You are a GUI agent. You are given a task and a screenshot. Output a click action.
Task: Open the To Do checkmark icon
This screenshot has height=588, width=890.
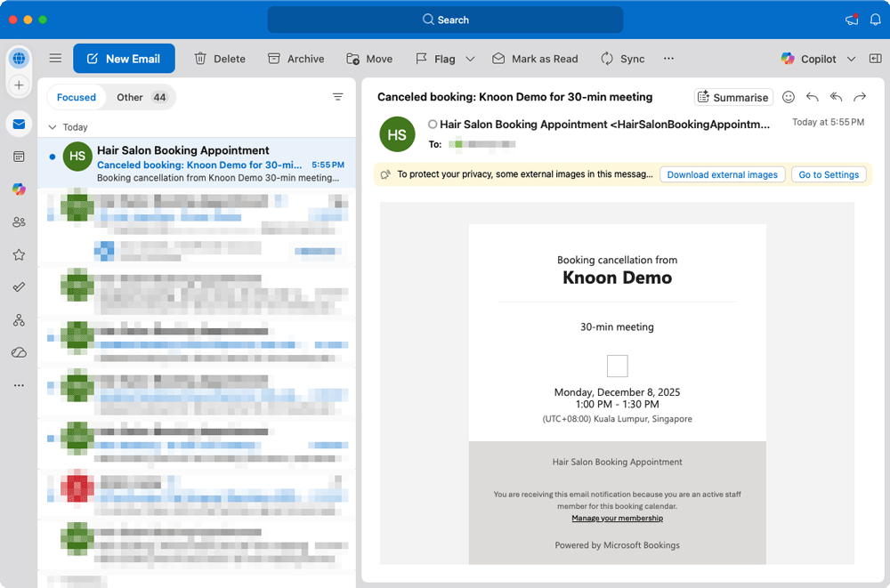point(19,287)
